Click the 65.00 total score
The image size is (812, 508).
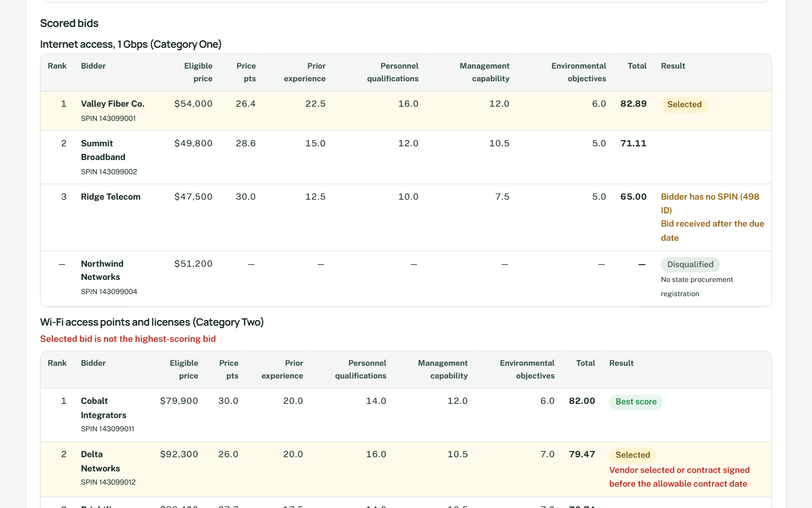point(633,197)
